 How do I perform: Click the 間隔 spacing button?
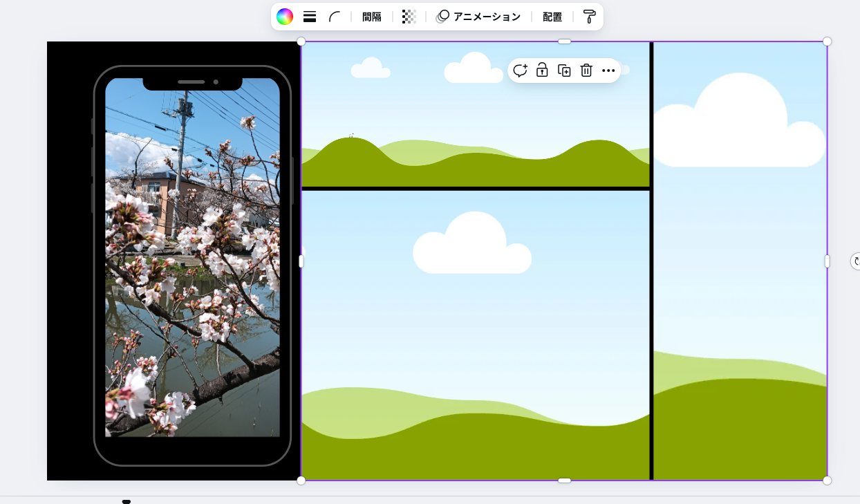(372, 17)
